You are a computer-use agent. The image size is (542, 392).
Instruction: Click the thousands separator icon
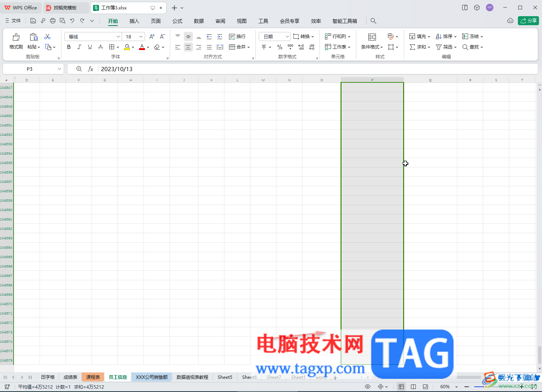point(290,47)
